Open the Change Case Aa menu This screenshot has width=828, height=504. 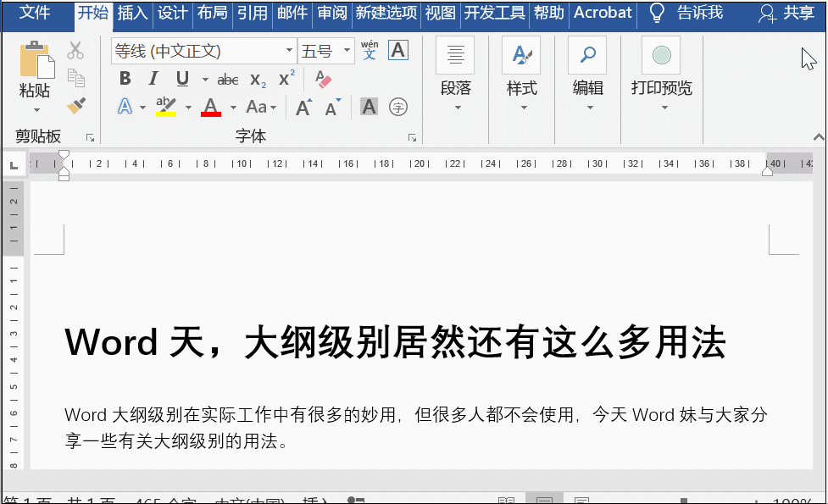pyautogui.click(x=261, y=107)
